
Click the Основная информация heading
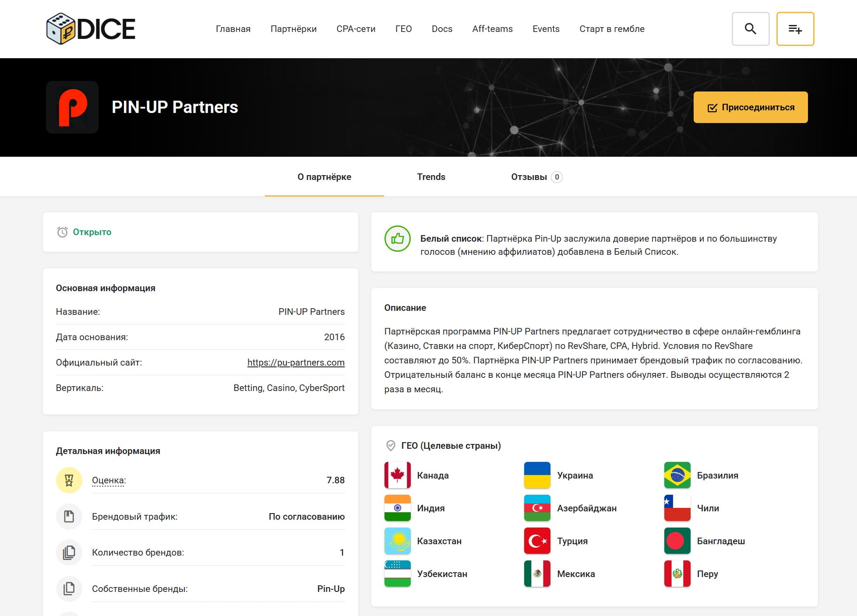coord(106,288)
